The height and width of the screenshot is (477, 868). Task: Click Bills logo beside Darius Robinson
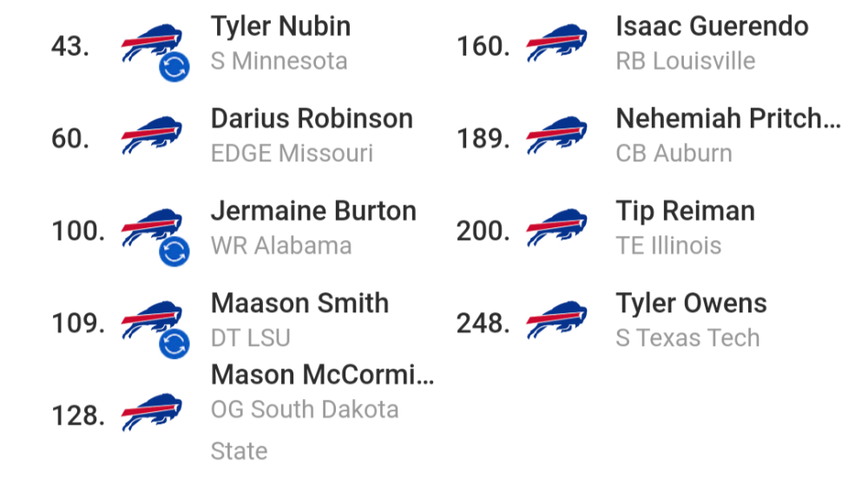(x=152, y=135)
